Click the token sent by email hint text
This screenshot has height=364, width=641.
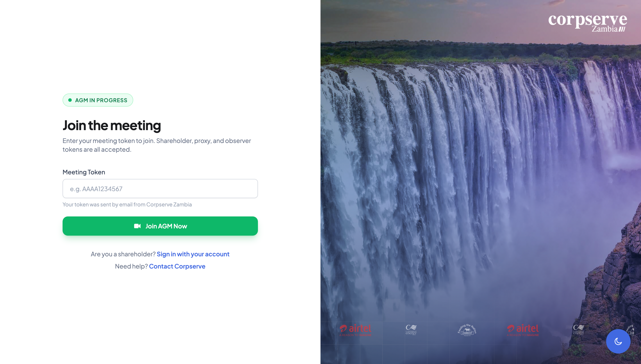point(127,204)
